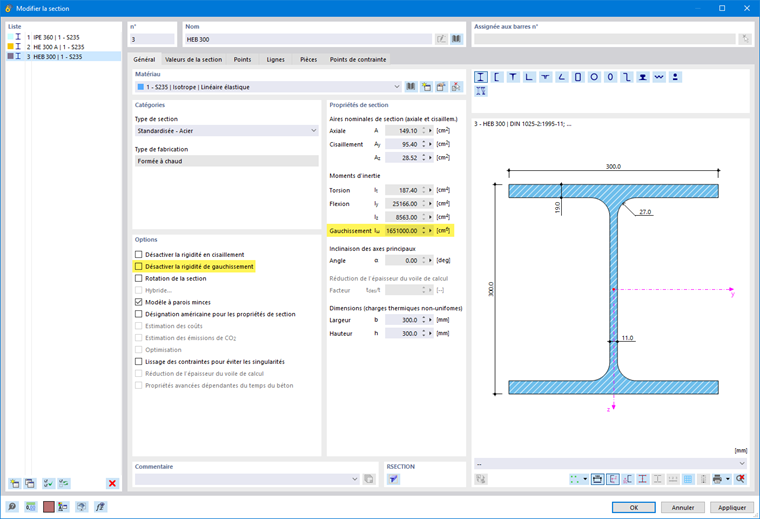
Task: Open print options dropdown arrow
Action: point(728,479)
